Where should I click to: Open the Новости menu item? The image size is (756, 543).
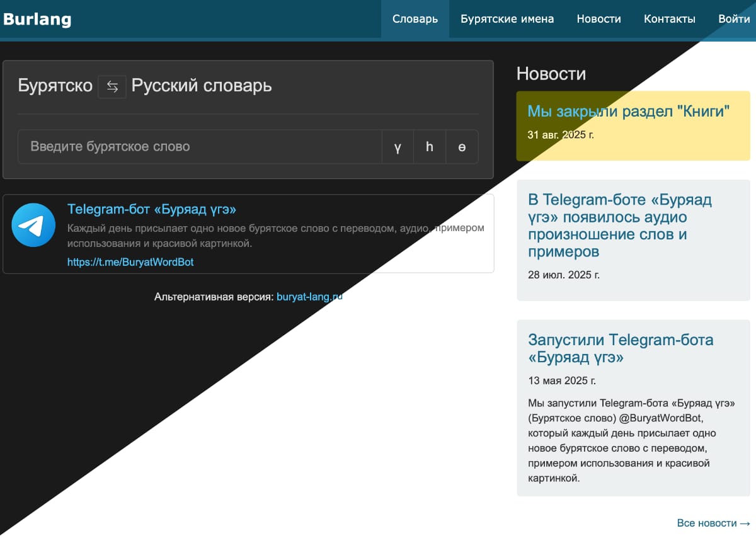pos(598,19)
